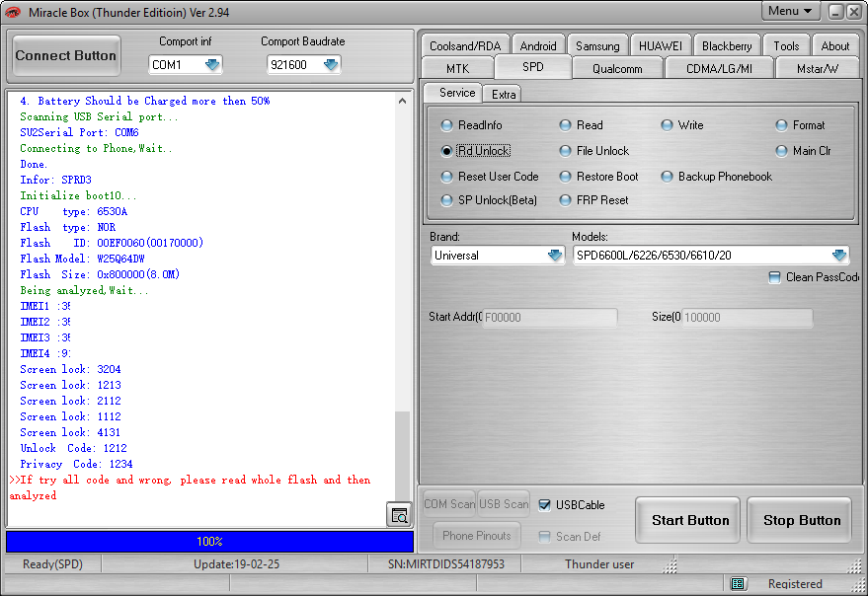
Task: Select the Backup Phonebook radio option
Action: point(717,177)
